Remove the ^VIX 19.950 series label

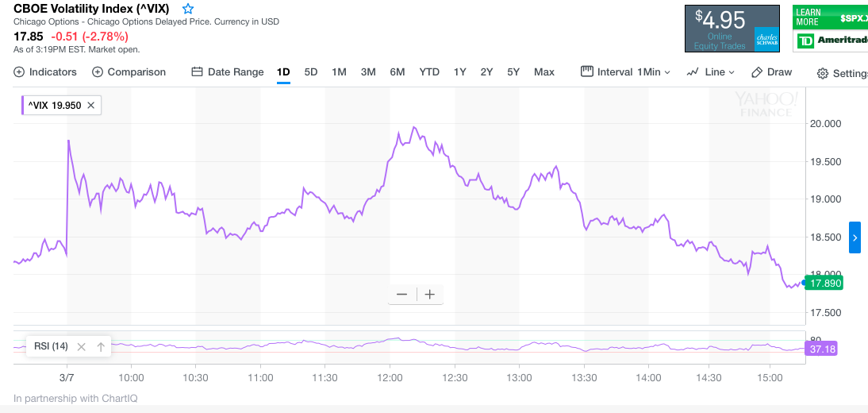click(91, 105)
